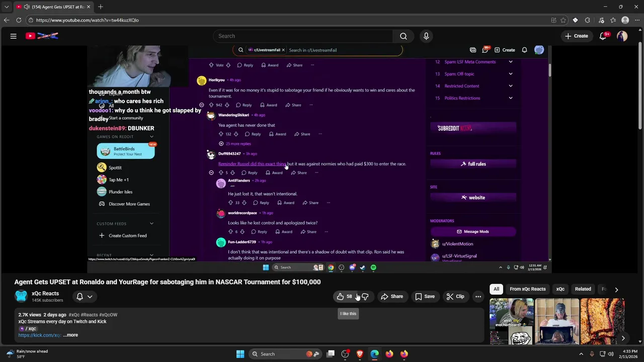The image size is (644, 362).
Task: Open the weather widget showing Rain/snow ahead
Action: pos(28,354)
